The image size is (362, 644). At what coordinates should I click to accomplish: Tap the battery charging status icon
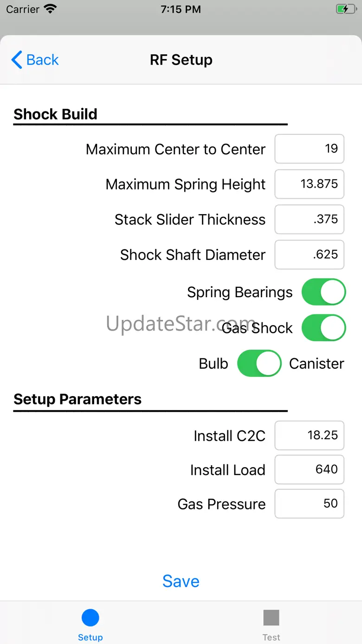[345, 9]
